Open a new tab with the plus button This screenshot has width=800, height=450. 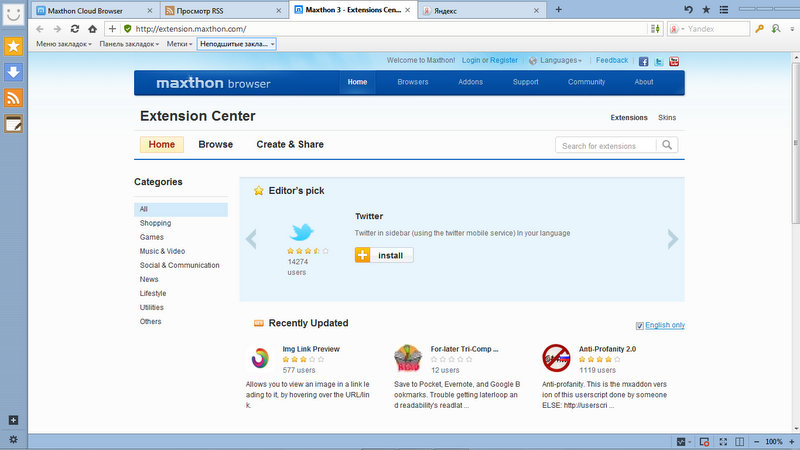[x=559, y=10]
